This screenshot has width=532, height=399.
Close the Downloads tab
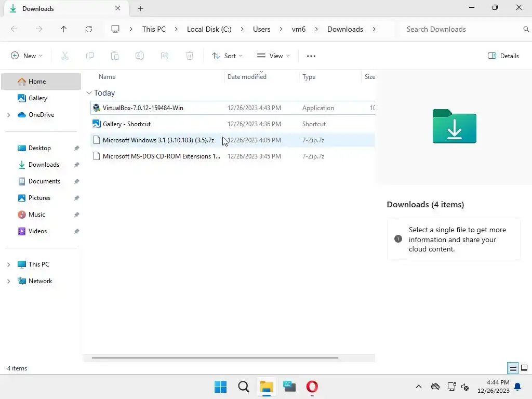click(x=118, y=8)
